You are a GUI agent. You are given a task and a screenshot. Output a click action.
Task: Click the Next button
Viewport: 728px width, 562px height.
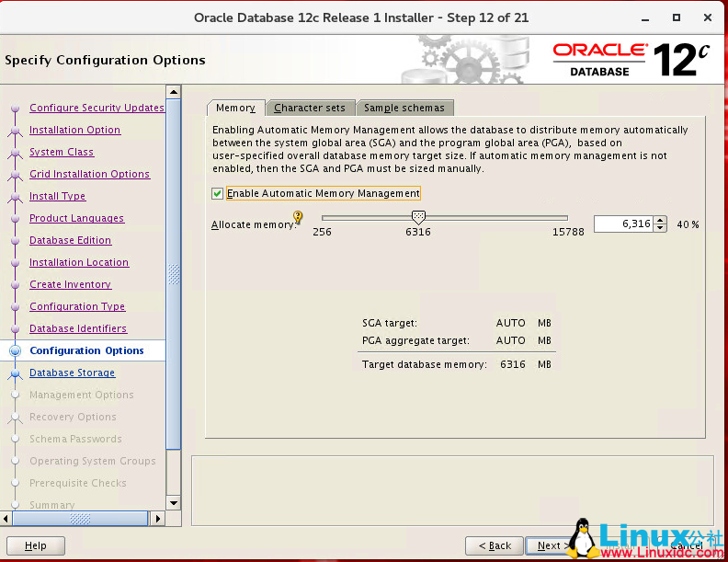pyautogui.click(x=552, y=545)
